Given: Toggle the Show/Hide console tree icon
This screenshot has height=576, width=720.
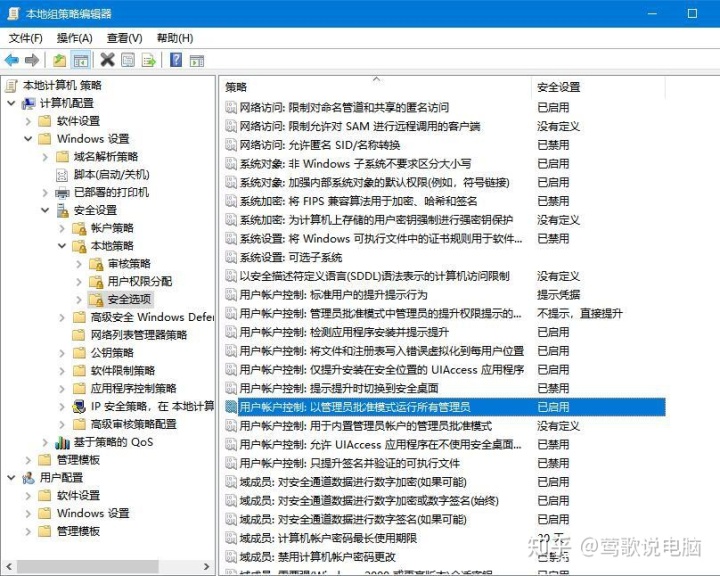Looking at the screenshot, I should click(x=81, y=60).
